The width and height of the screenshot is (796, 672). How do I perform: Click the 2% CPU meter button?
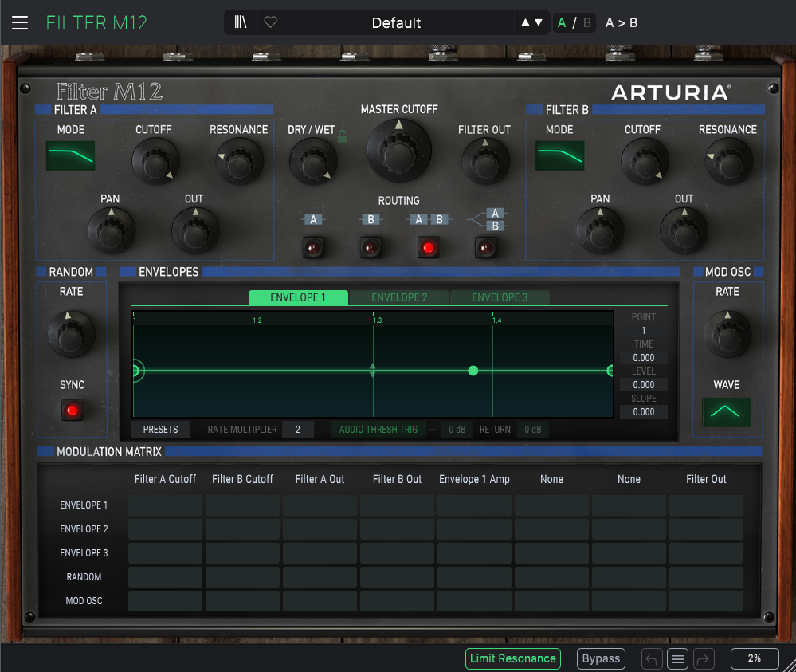755,658
